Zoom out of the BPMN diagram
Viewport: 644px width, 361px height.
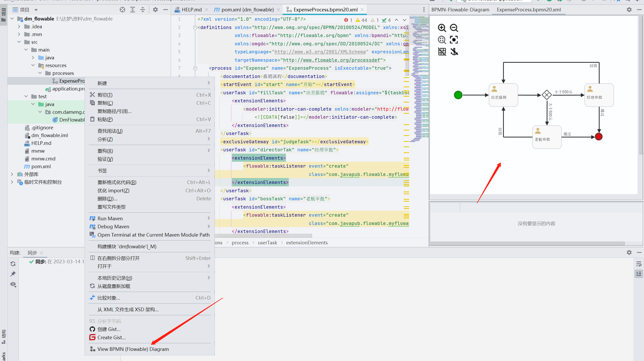pyautogui.click(x=454, y=28)
